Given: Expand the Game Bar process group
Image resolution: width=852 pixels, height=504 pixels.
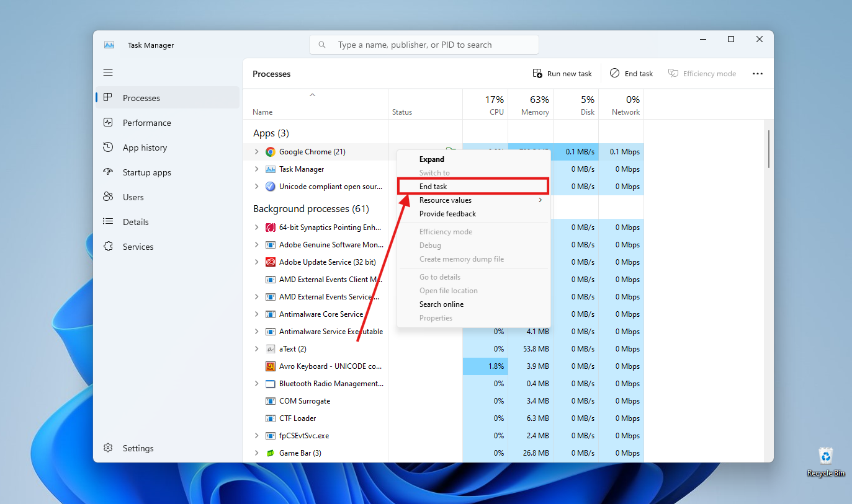Looking at the screenshot, I should point(257,453).
